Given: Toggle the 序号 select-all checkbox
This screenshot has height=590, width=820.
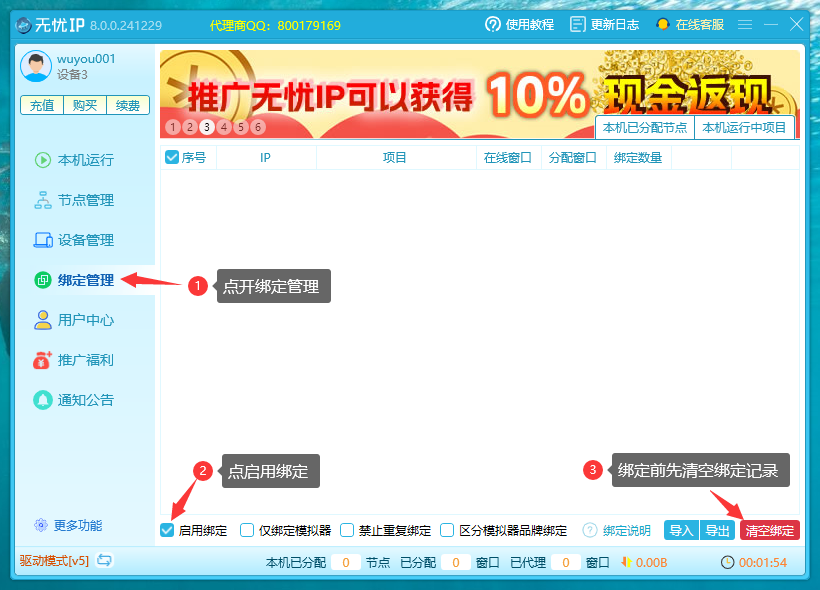Looking at the screenshot, I should (172, 157).
